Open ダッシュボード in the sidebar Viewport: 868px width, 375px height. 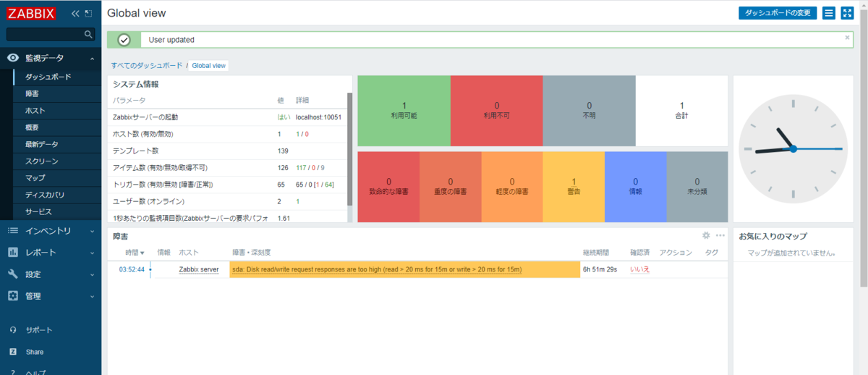tap(48, 77)
